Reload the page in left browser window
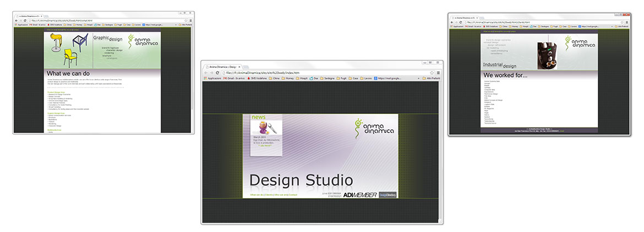 pos(25,20)
